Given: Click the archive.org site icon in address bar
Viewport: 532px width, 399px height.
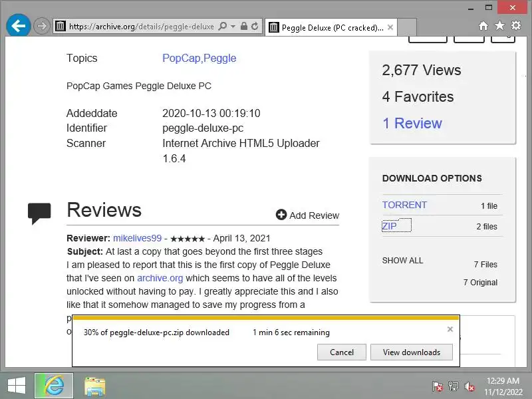Looking at the screenshot, I should (x=61, y=26).
